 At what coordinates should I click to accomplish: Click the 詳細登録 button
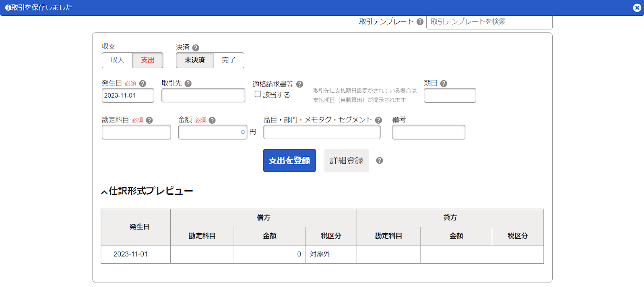347,160
